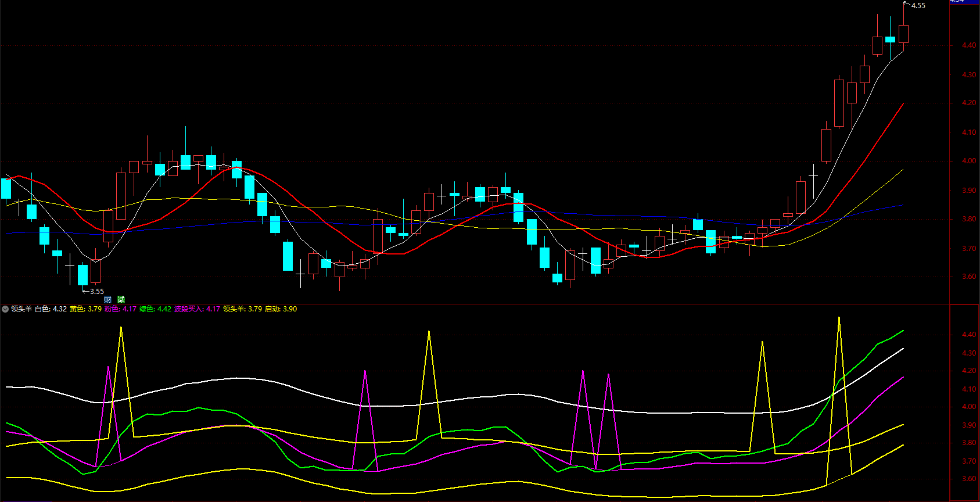Select the last candlestick below the 4.55 high
This screenshot has width=980, height=502.
903,34
